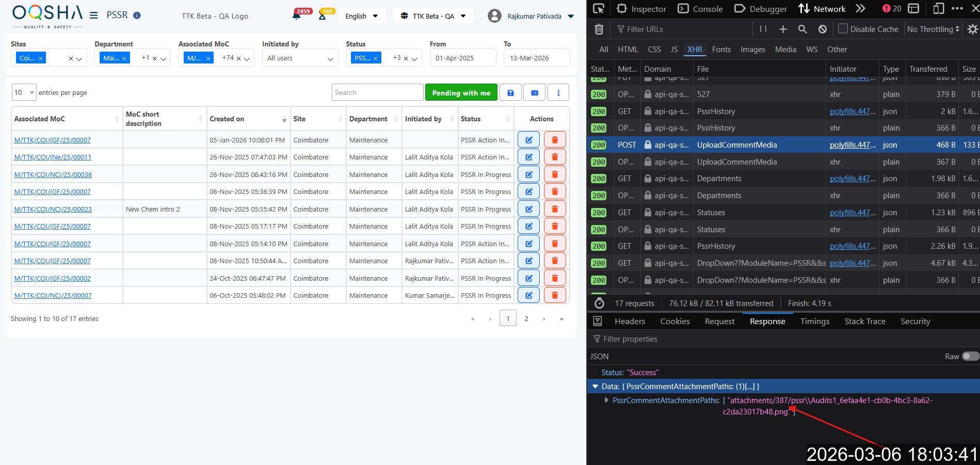Enable the Disable Cache checkbox

(x=843, y=29)
